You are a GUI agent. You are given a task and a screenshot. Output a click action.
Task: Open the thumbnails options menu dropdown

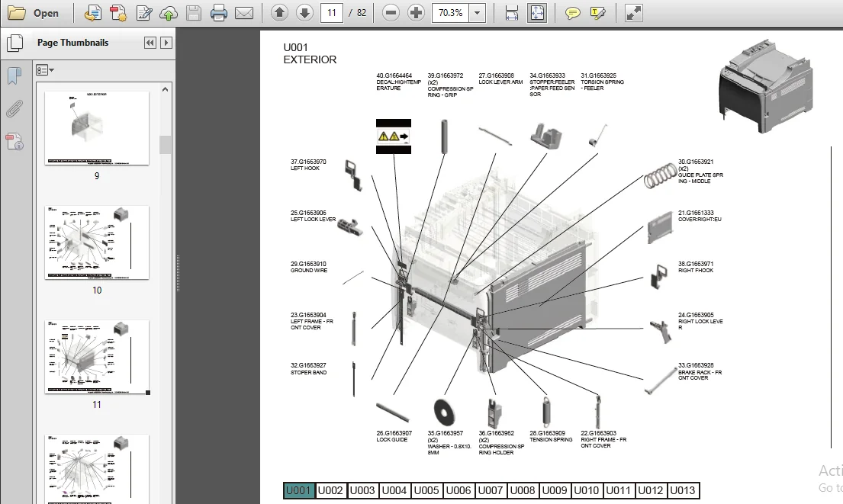(x=44, y=70)
